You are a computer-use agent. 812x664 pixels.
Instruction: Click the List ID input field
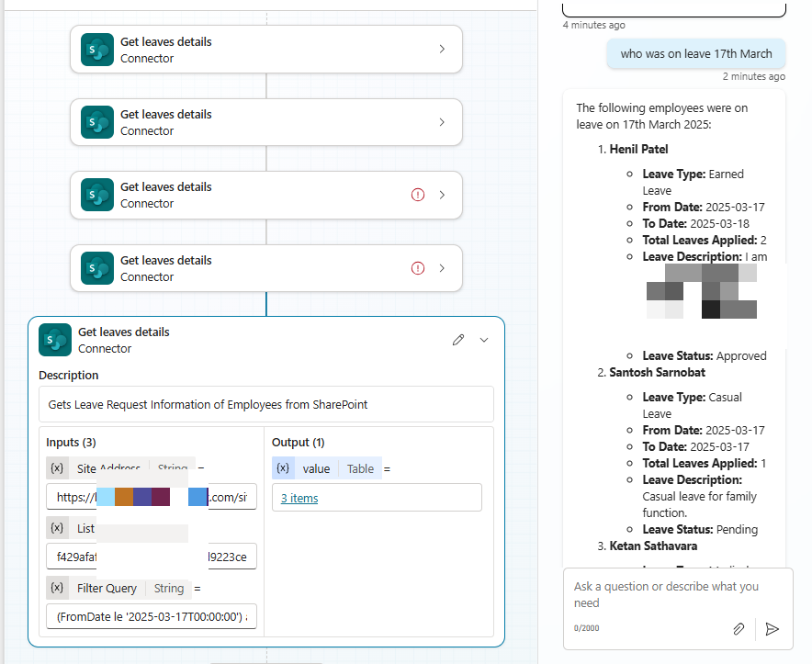point(152,557)
